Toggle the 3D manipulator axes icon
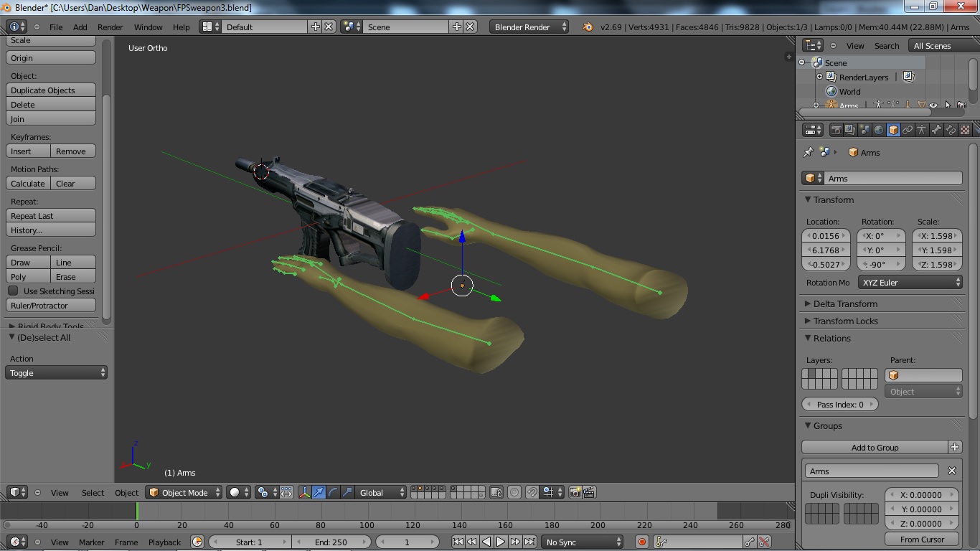The image size is (980, 551). [304, 492]
